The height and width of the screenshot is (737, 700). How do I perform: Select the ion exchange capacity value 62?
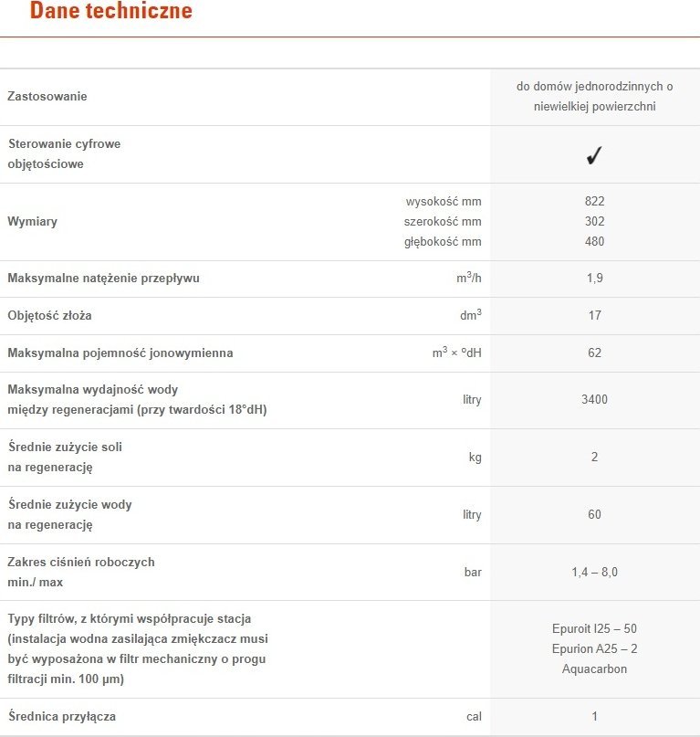594,353
